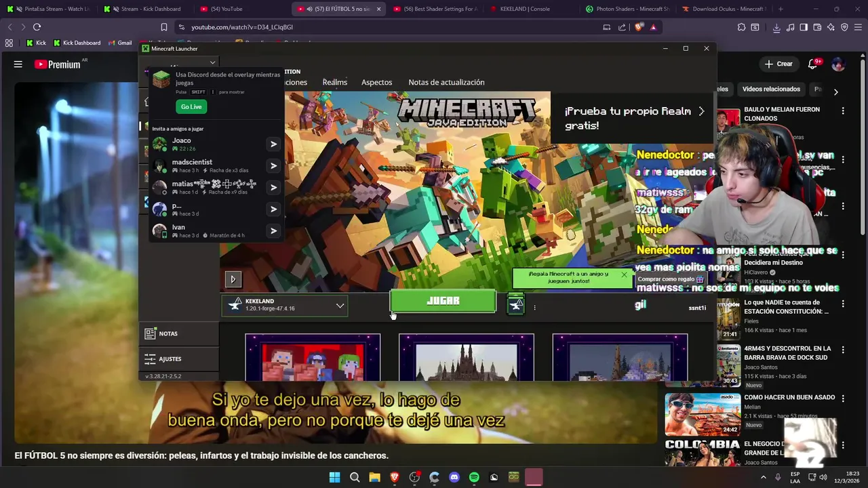Image resolution: width=868 pixels, height=488 pixels.
Task: Switch to the Realms tab
Action: [334, 82]
